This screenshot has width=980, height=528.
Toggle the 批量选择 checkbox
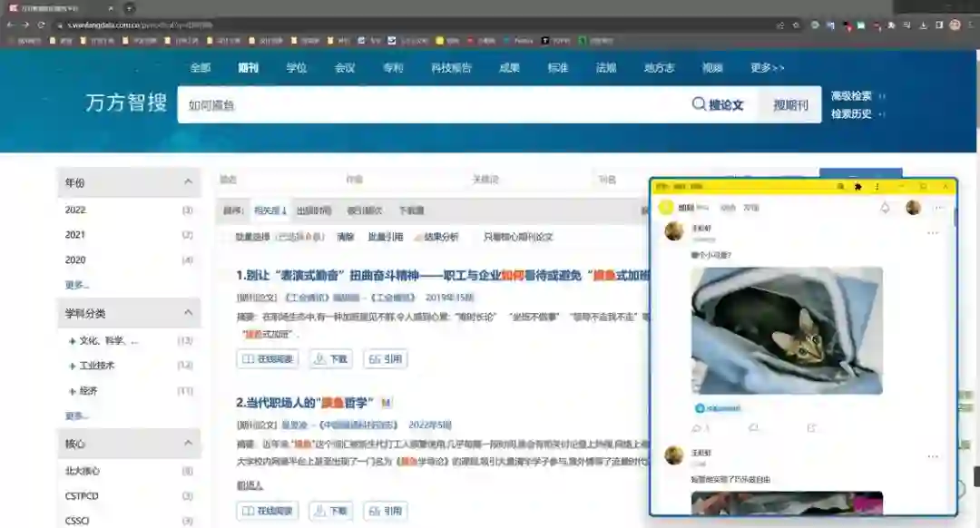coord(228,237)
